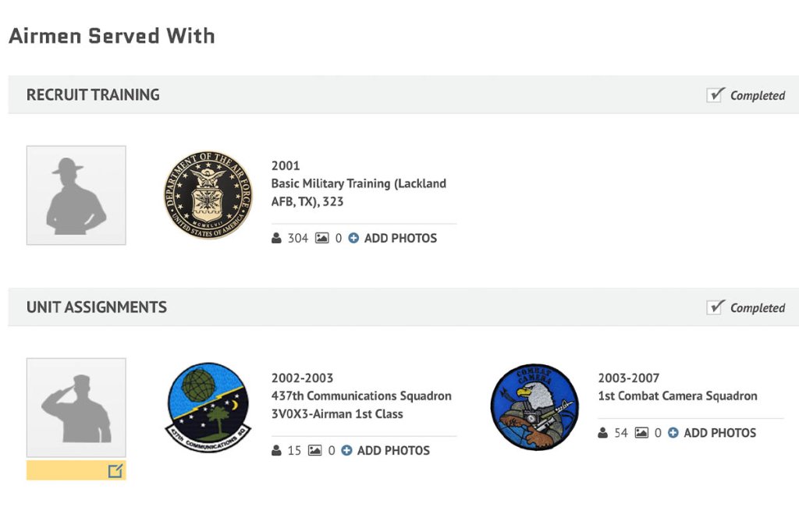Click the yellow bar under saluting silhouette

[x=66, y=470]
